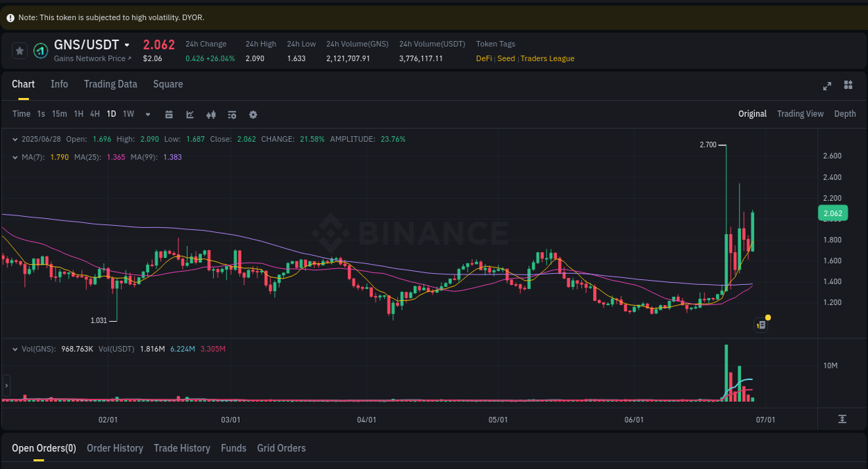The image size is (868, 469).
Task: Open the candlestick chart type icon
Action: coord(211,114)
